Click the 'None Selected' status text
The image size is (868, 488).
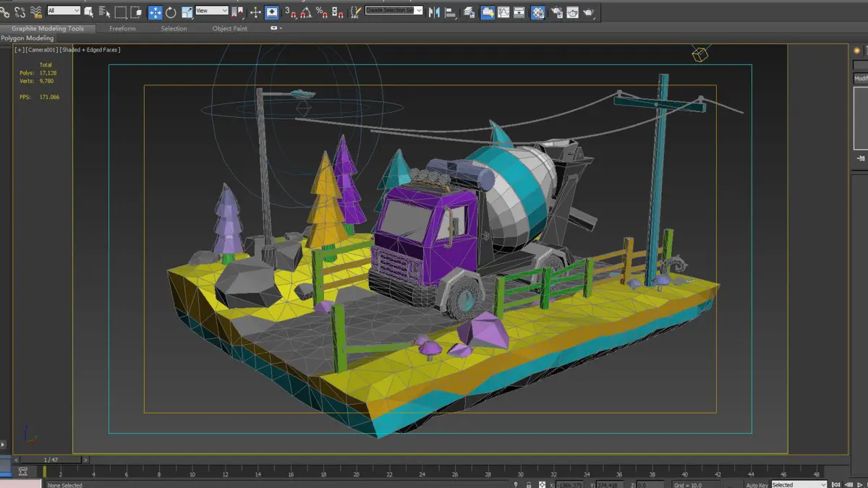(x=65, y=485)
